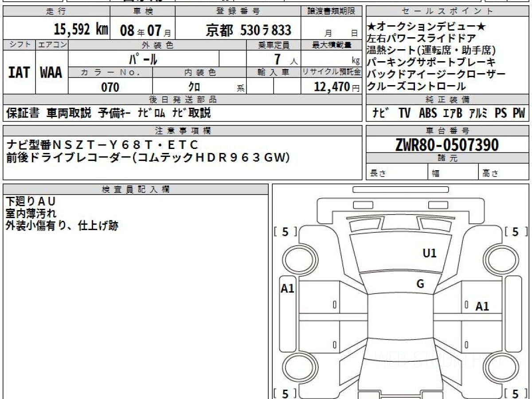Click the 車検 column header
Image resolution: width=532 pixels, height=399 pixels.
coord(143,12)
